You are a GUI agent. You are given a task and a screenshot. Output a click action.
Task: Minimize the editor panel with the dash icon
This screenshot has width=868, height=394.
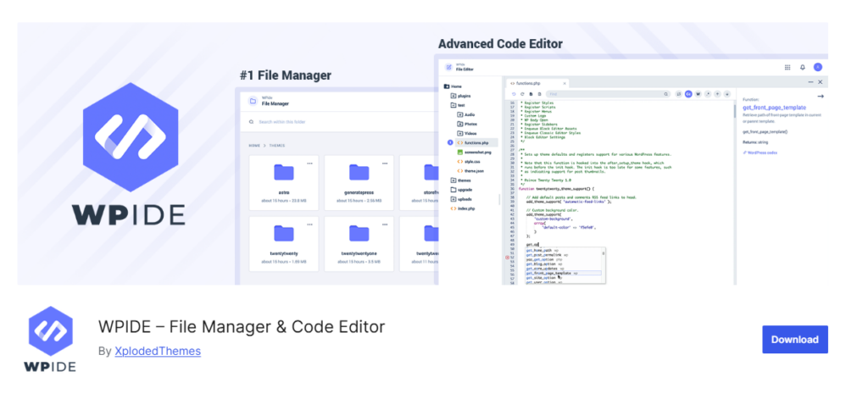811,82
